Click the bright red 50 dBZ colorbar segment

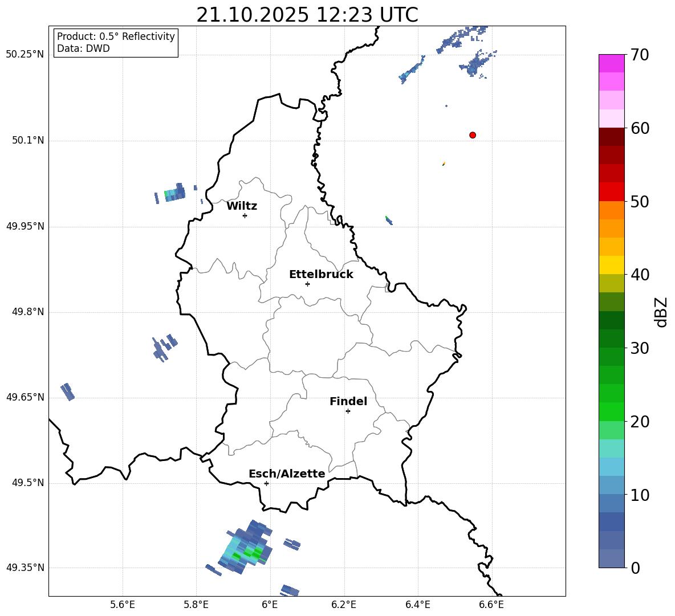pos(611,192)
